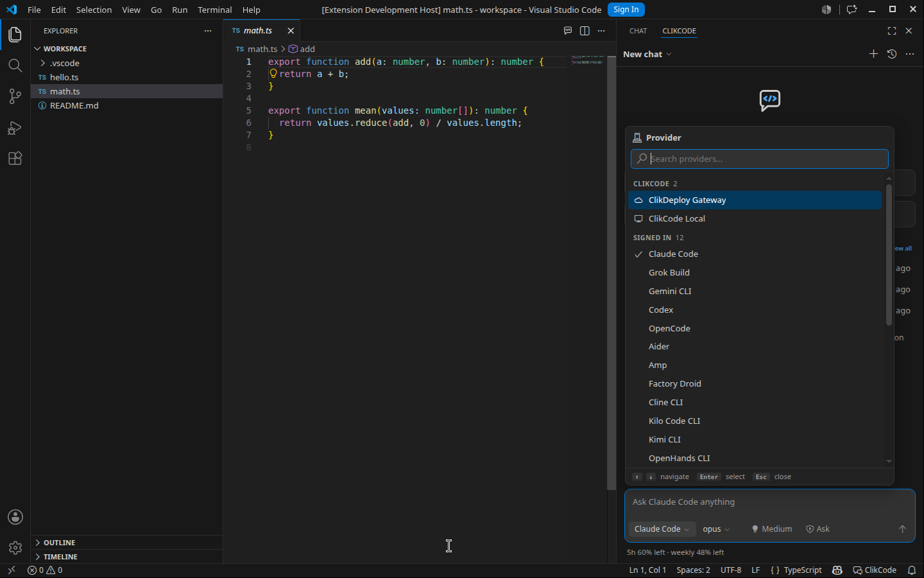Click the ClikCode code-chat icon in editor toolbar
The image size is (924, 578).
[x=568, y=31]
